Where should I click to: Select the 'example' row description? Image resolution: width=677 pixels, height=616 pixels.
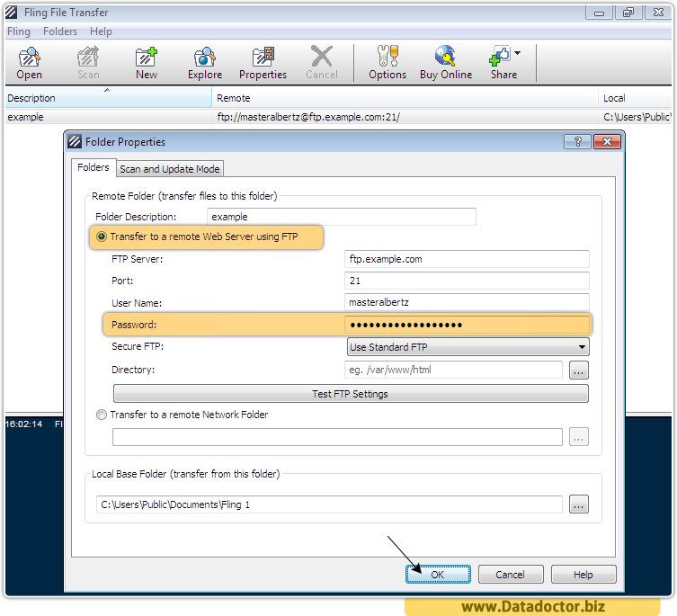[25, 117]
